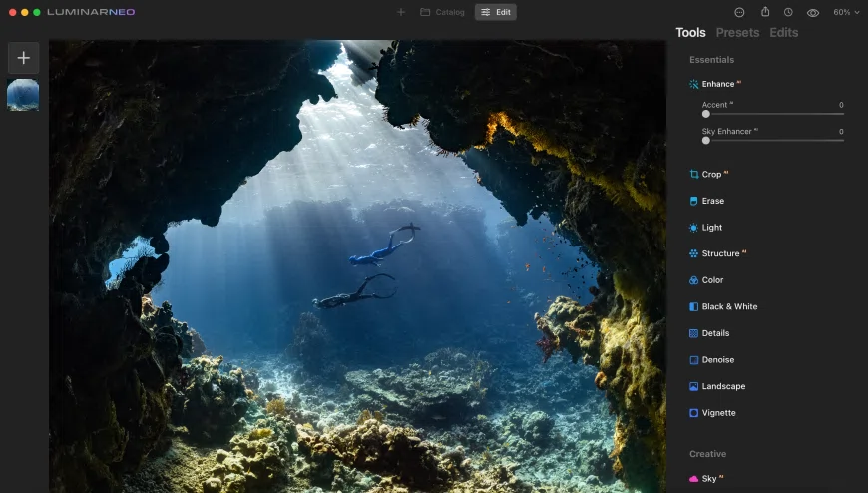Click the Accent slider label
Viewport: 868px width, 493px height.
[714, 105]
